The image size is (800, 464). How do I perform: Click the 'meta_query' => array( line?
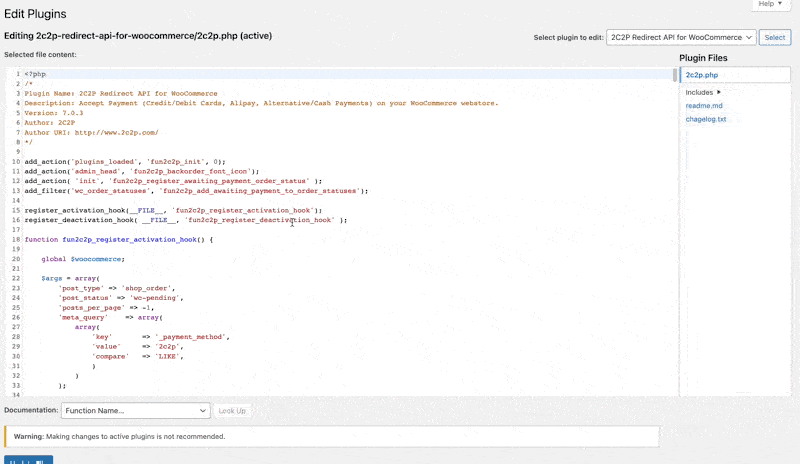coord(111,317)
